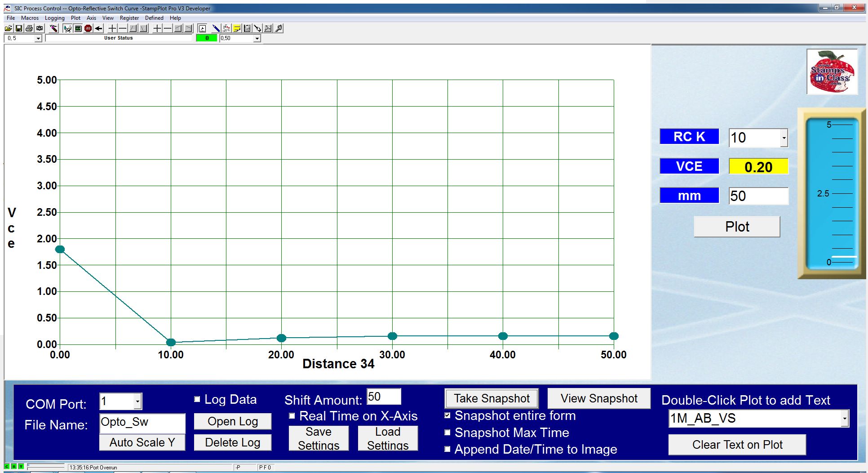868x473 pixels.
Task: Click the second plus icon in the toolbar
Action: [x=157, y=28]
